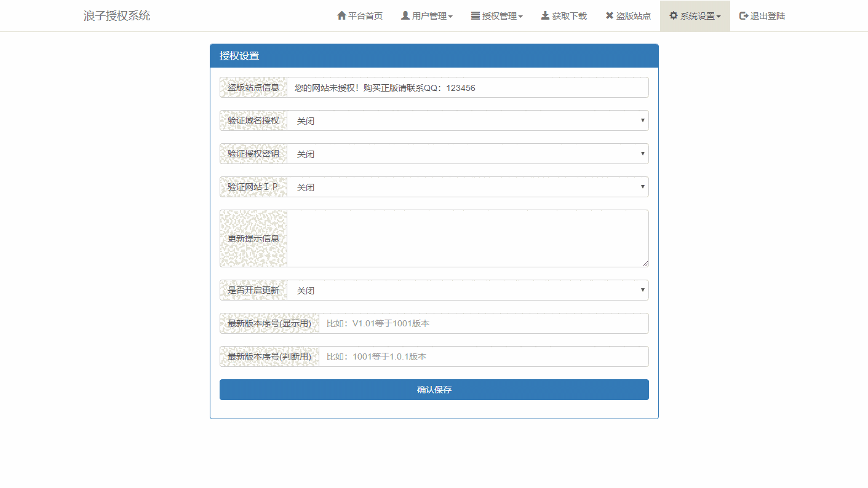Open the 系统设置 dropdown menu
The width and height of the screenshot is (868, 488).
695,16
